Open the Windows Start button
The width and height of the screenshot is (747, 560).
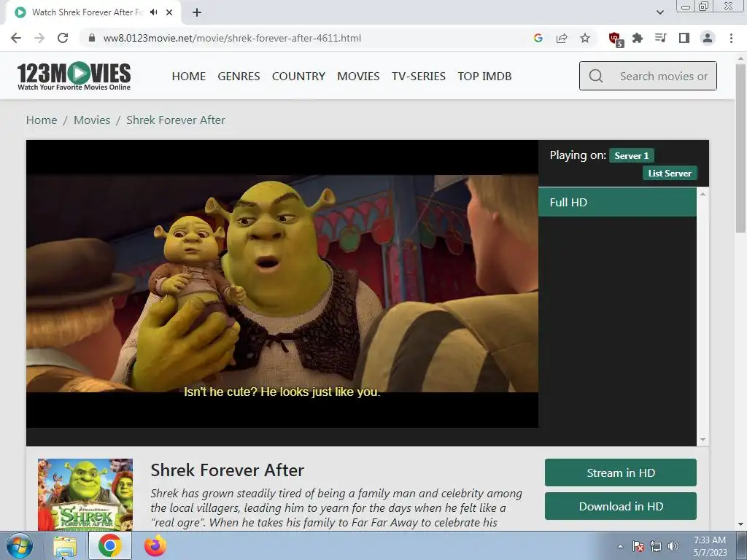(x=19, y=545)
